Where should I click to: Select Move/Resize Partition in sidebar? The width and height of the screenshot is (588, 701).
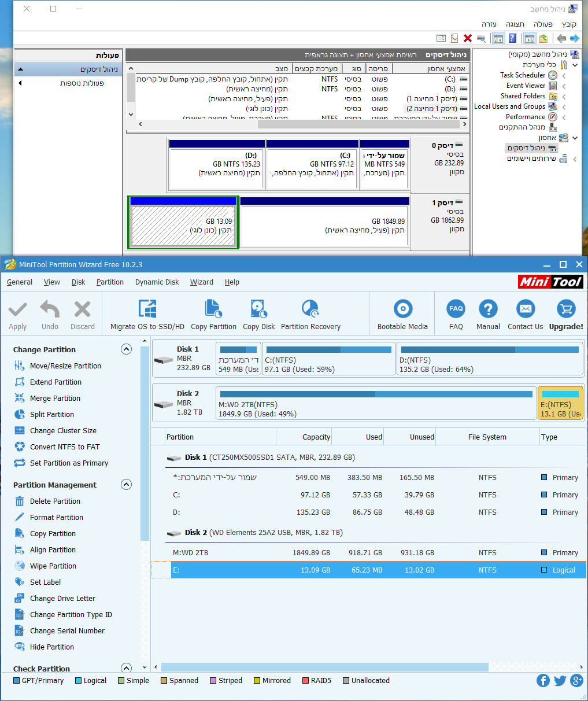click(x=57, y=366)
